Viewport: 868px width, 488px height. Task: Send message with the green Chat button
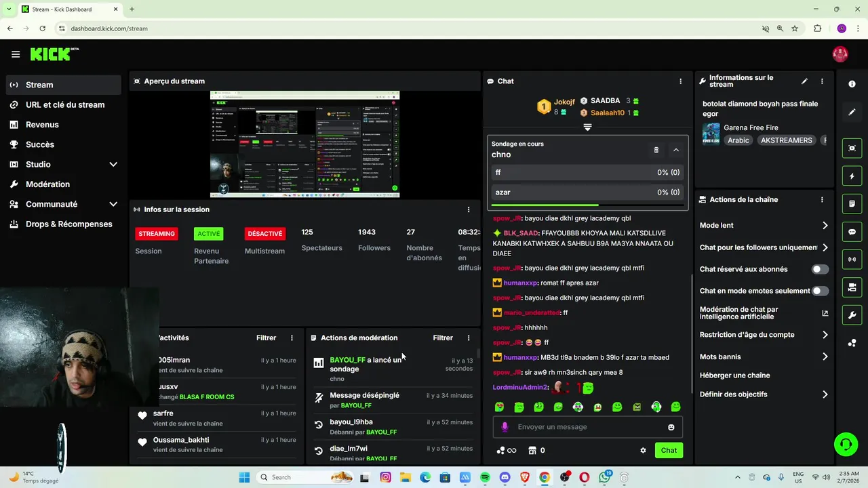click(669, 450)
